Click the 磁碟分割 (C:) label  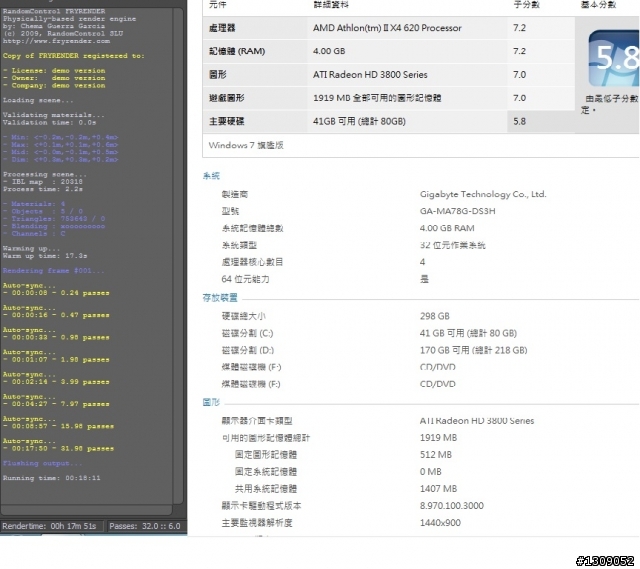tap(247, 333)
